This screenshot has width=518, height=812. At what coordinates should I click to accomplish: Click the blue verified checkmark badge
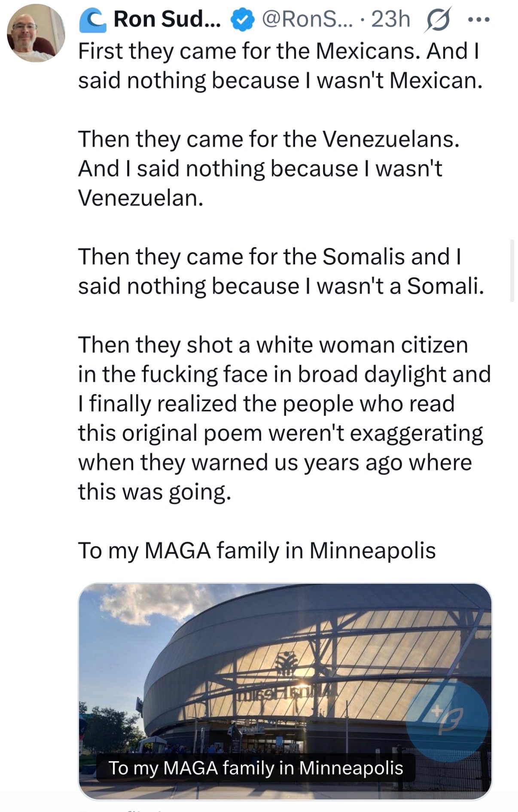[x=243, y=20]
